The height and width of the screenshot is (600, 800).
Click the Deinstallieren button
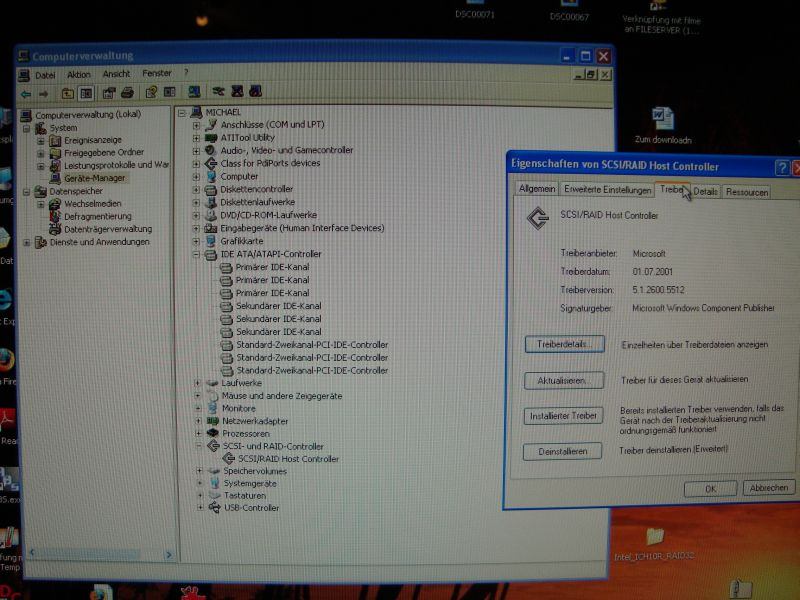562,452
